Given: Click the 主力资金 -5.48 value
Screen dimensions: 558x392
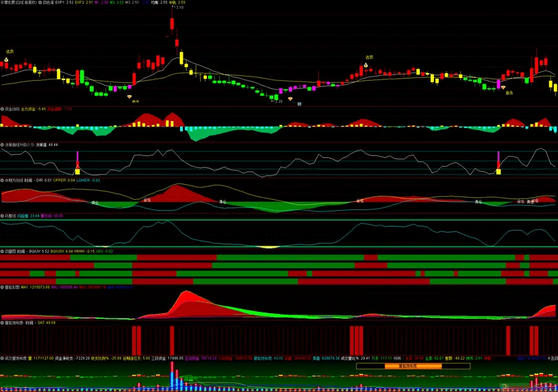Looking at the screenshot, I should [34, 109].
